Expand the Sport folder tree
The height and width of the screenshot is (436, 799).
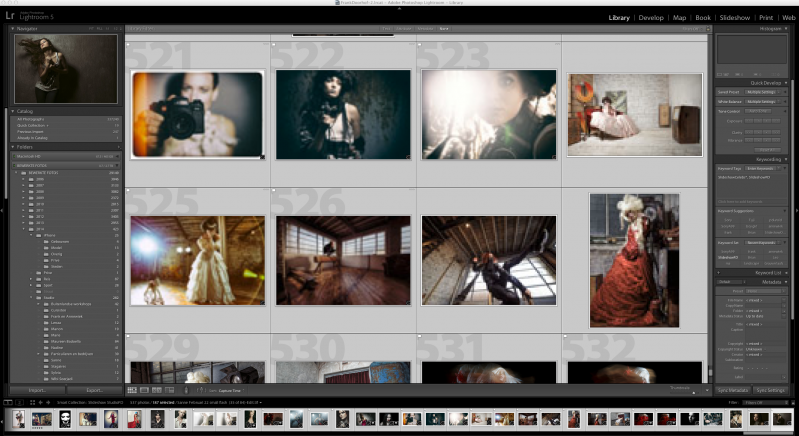31,285
